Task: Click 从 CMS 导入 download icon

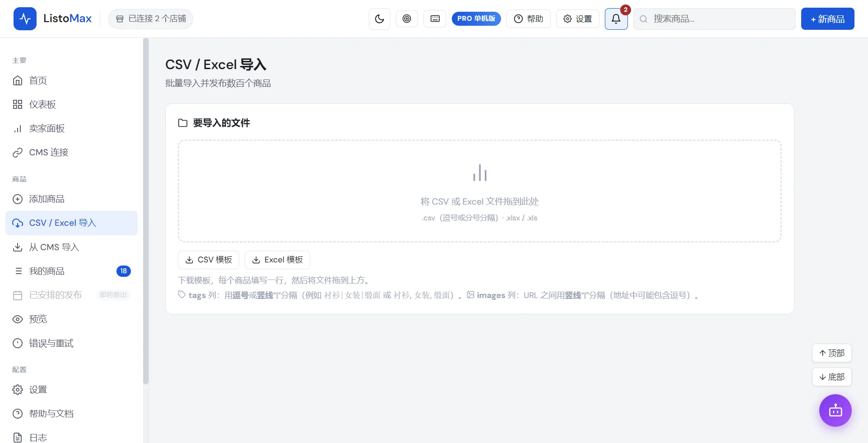Action: 18,247
